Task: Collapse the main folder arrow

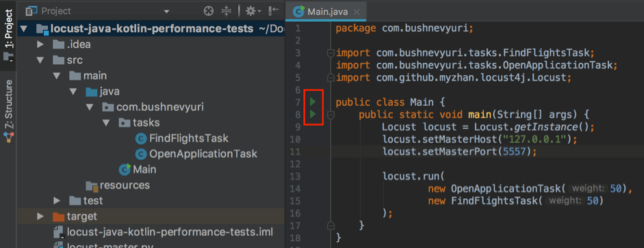Action: (56, 76)
